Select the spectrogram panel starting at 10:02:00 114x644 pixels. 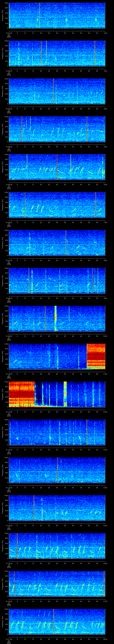point(57,53)
